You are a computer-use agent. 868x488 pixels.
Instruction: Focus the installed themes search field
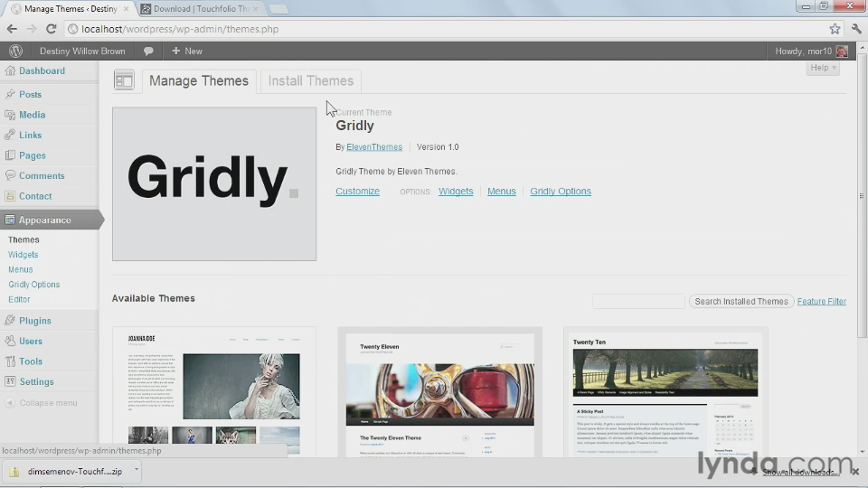[x=639, y=302]
